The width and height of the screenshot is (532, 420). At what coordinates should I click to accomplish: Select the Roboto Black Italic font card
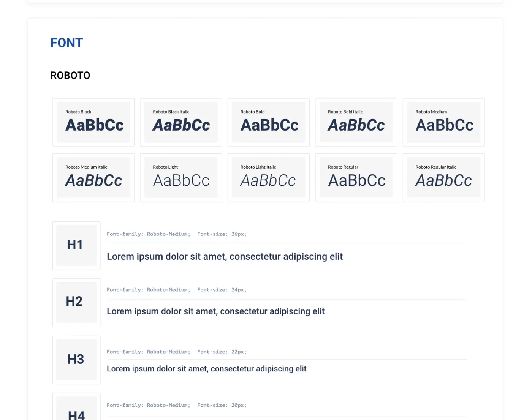181,122
